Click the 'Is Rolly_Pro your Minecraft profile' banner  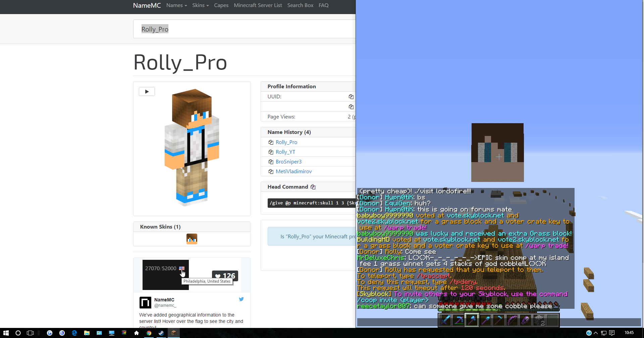(x=312, y=237)
